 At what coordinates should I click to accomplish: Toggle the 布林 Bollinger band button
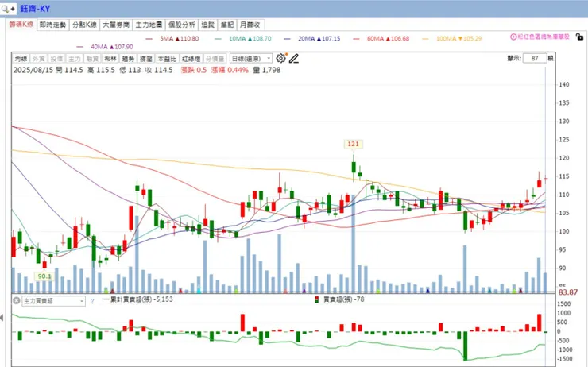click(x=110, y=59)
